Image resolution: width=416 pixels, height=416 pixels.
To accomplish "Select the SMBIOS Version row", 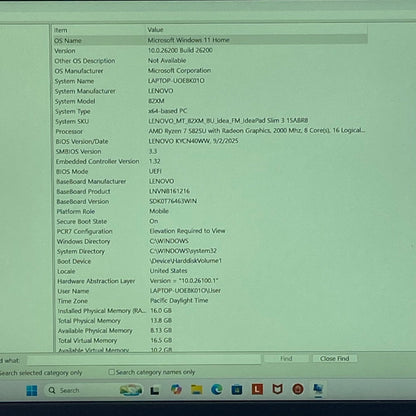I will click(210, 151).
